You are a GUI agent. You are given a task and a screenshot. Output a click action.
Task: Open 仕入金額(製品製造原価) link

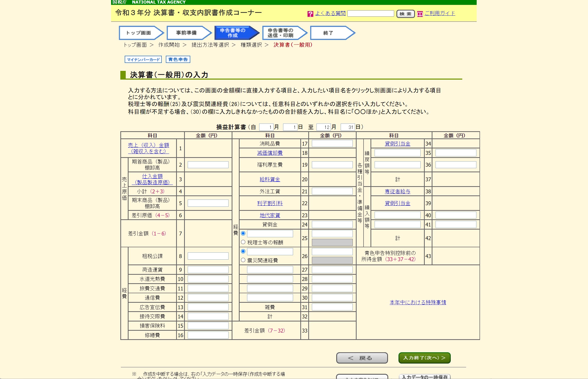(152, 179)
